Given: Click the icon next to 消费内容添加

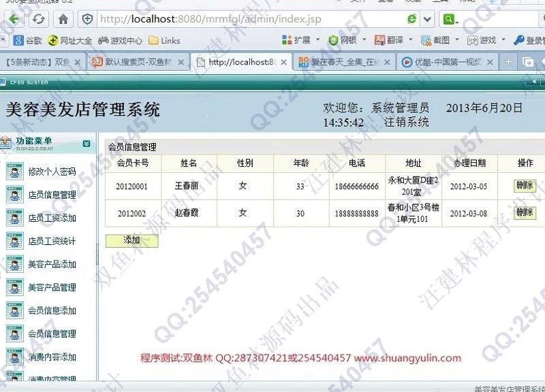Looking at the screenshot, I should [14, 357].
